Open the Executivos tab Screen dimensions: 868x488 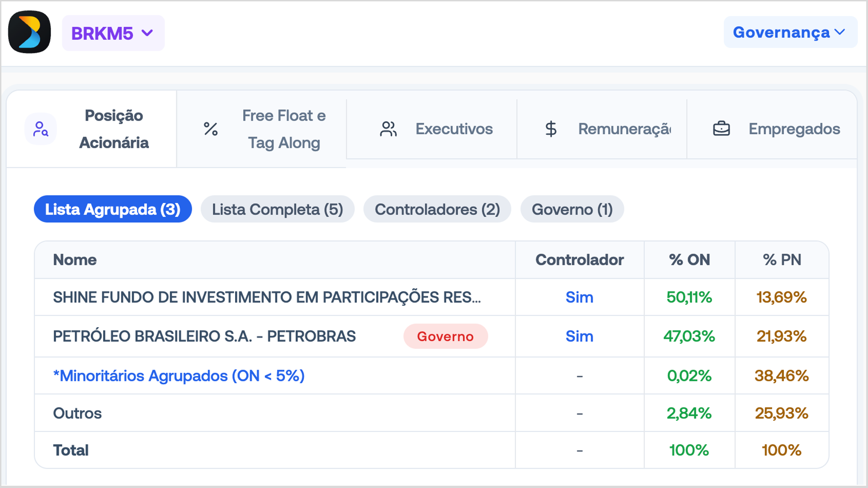coord(432,129)
